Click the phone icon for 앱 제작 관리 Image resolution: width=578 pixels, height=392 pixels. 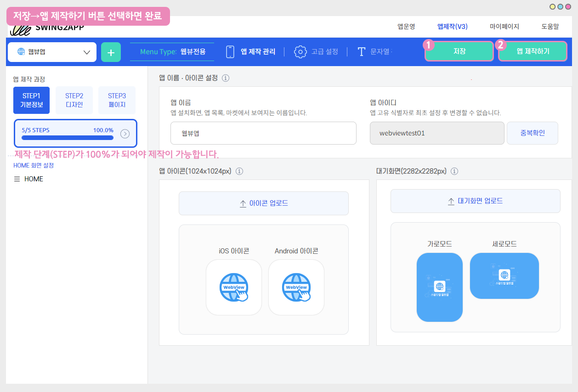pos(230,51)
